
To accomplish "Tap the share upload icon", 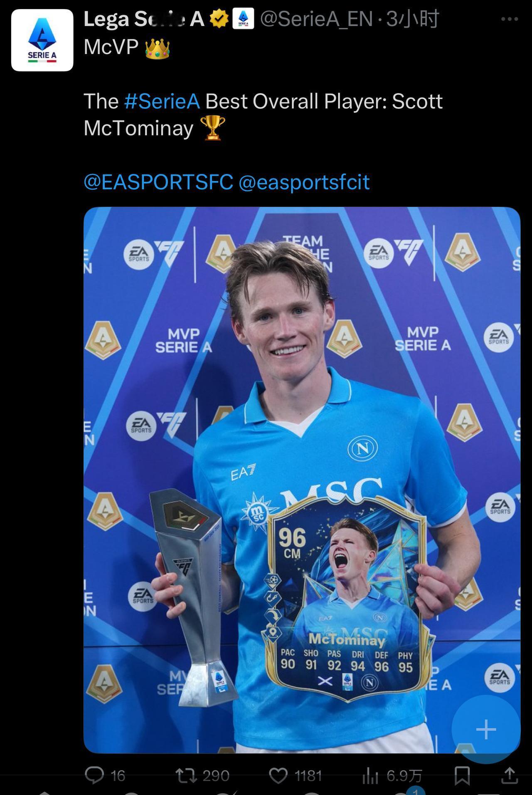I will click(510, 775).
